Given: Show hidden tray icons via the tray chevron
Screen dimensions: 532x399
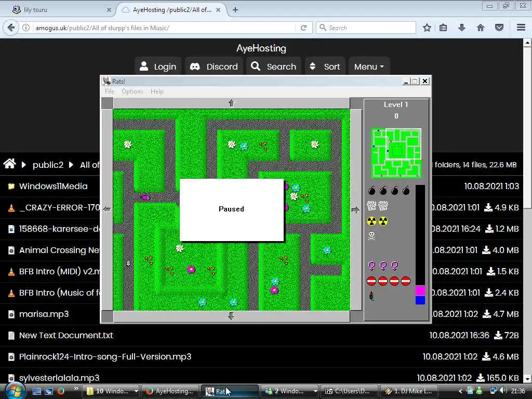Looking at the screenshot, I should coord(460,391).
